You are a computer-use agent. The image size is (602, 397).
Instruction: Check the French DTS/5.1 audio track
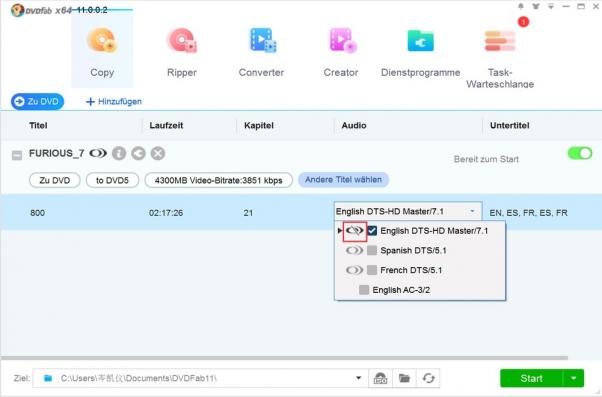(372, 270)
